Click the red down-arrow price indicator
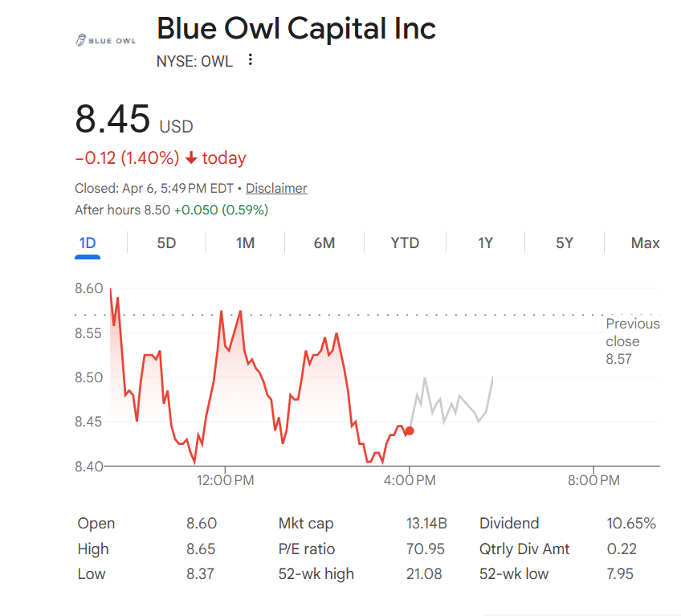Image resolution: width=681 pixels, height=616 pixels. pos(190,158)
